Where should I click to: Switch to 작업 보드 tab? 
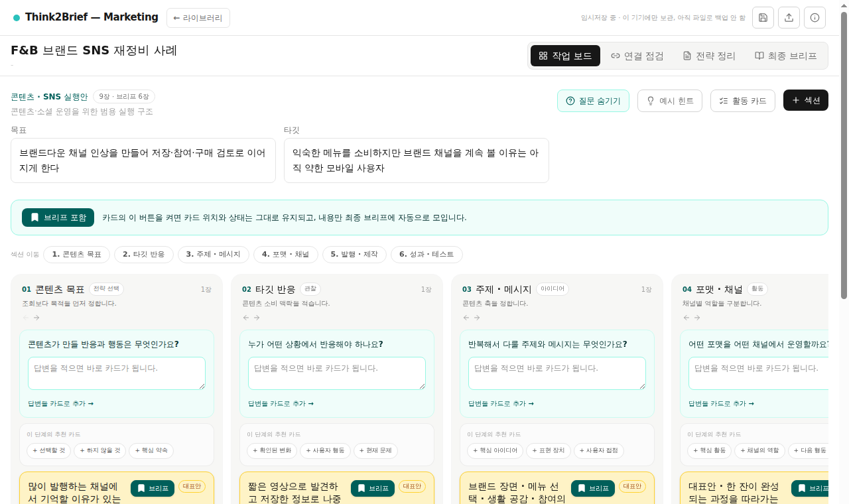[565, 56]
